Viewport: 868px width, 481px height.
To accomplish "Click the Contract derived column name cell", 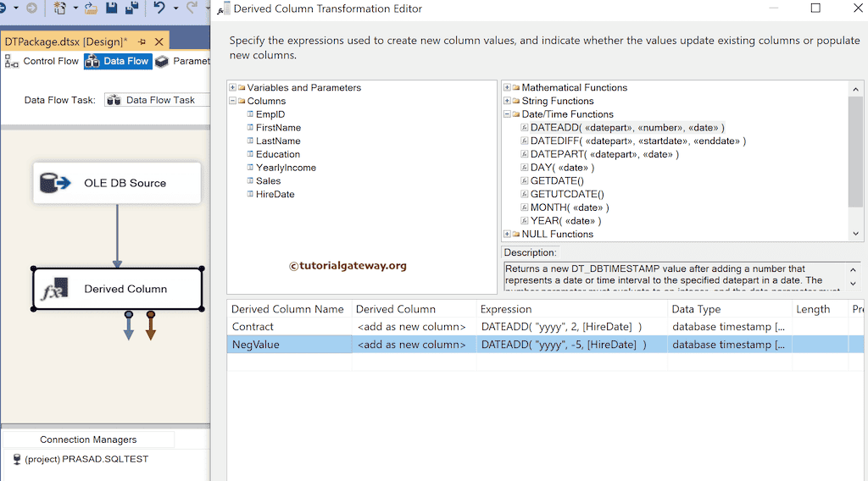I will [289, 327].
